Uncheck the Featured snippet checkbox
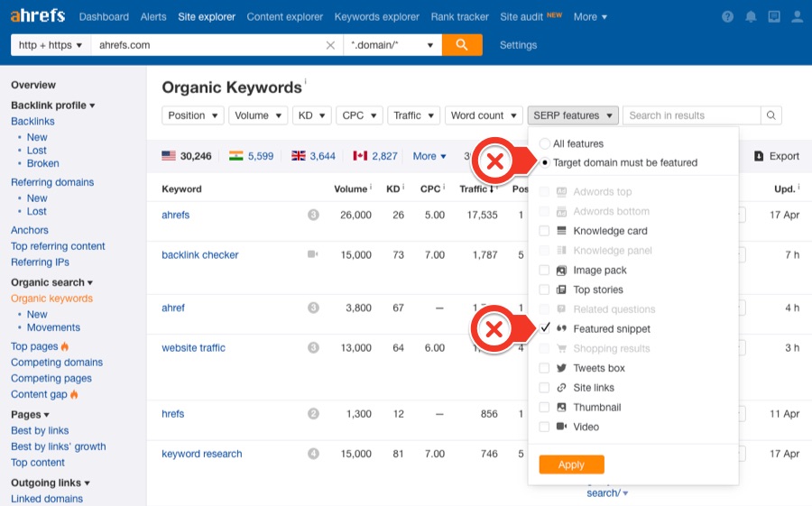 (544, 328)
